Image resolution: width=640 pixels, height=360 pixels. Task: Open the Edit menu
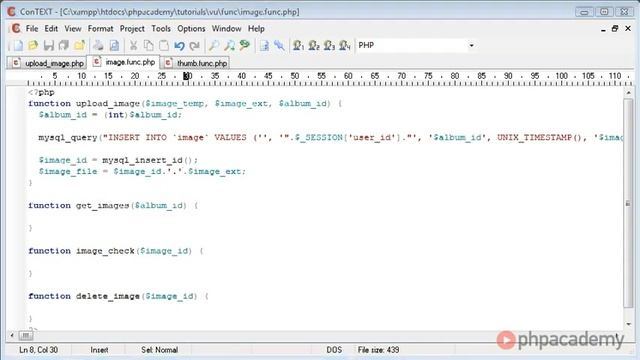[51, 29]
